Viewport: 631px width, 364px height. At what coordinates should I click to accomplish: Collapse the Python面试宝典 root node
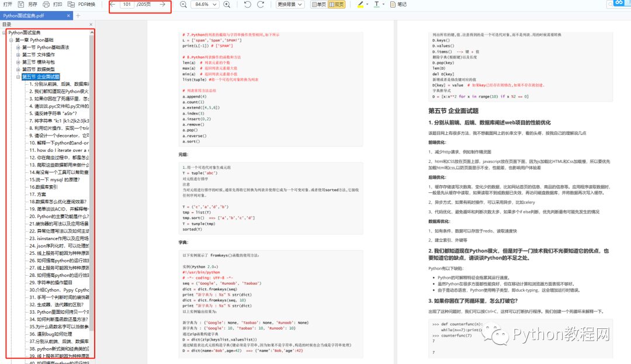(5, 33)
